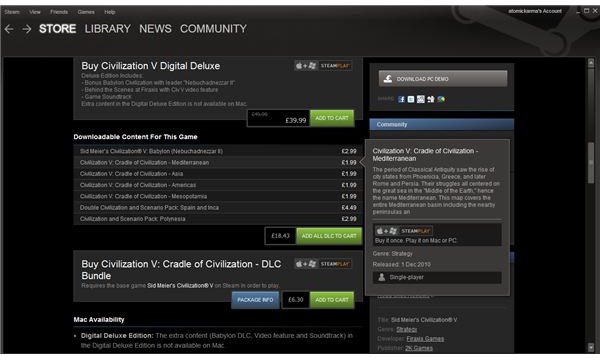Open the Games menu
This screenshot has width=600, height=360.
86,12
